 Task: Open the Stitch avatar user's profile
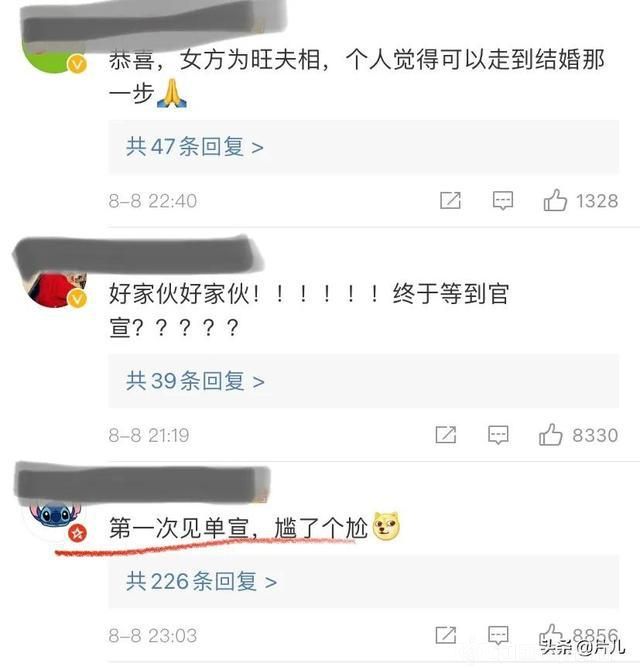[55, 520]
